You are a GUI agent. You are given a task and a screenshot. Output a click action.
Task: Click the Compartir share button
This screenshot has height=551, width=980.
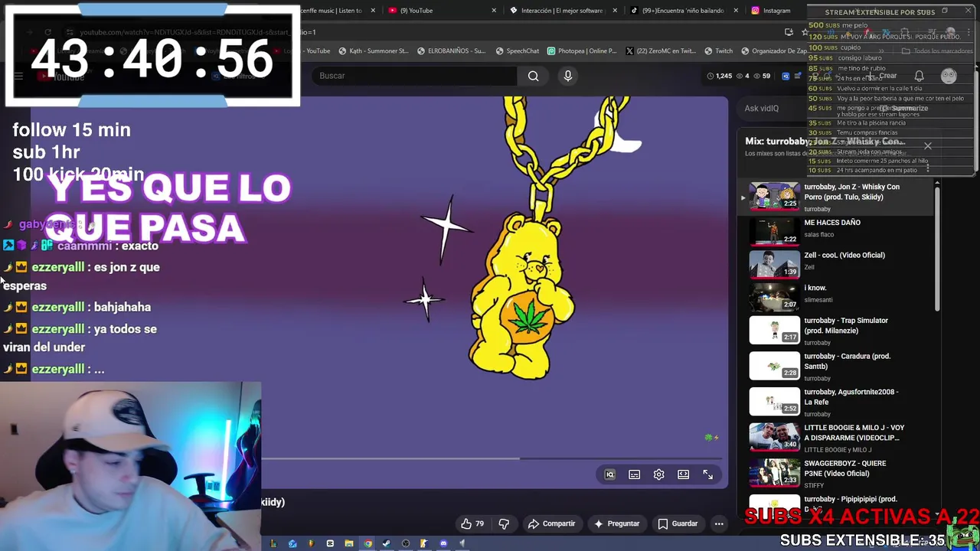pos(551,523)
